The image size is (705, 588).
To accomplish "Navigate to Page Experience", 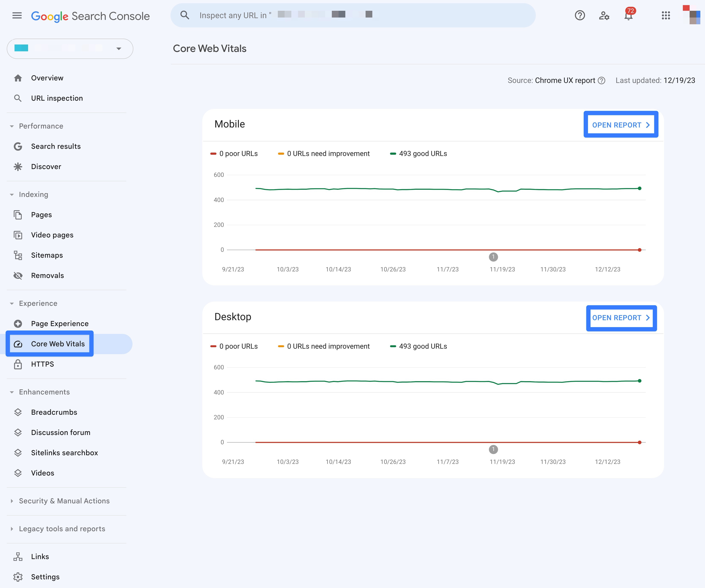I will 59,323.
